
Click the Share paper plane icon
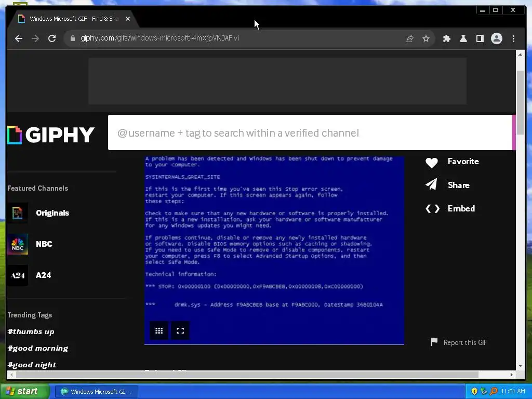(x=431, y=185)
